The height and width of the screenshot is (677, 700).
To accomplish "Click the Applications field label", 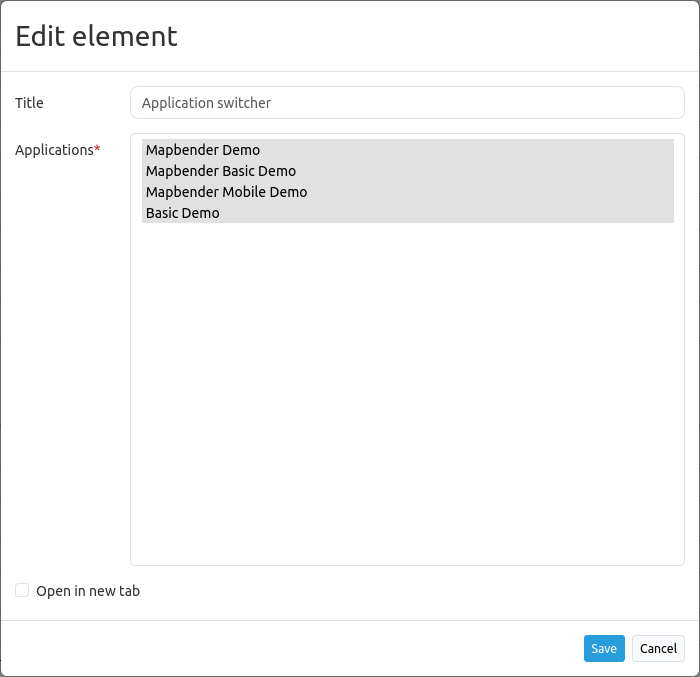I will pos(54,150).
